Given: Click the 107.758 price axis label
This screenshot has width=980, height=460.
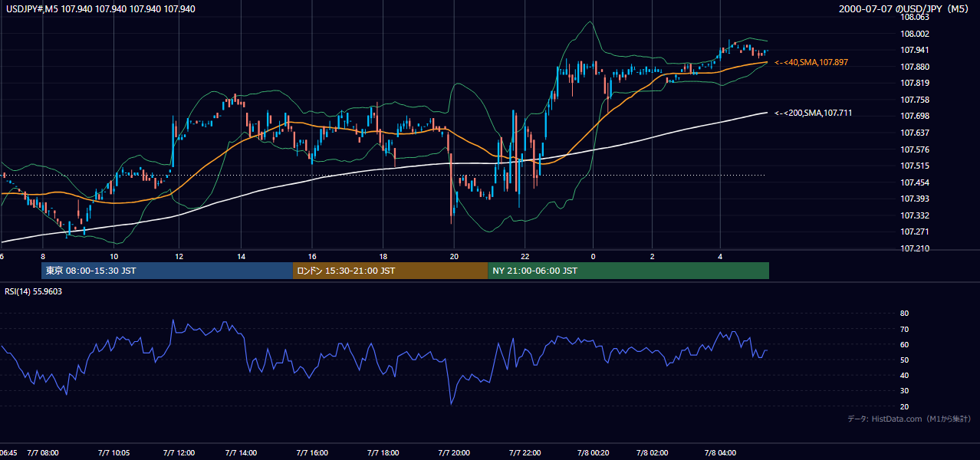Looking at the screenshot, I should 915,100.
